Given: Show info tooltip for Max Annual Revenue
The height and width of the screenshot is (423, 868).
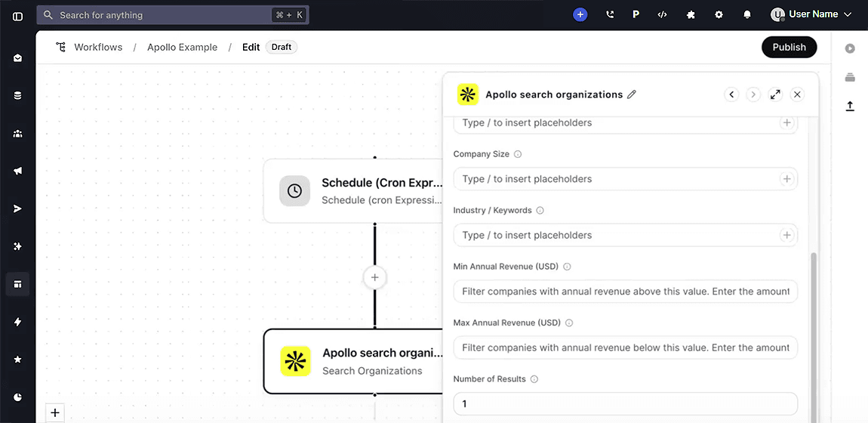Looking at the screenshot, I should coord(569,323).
